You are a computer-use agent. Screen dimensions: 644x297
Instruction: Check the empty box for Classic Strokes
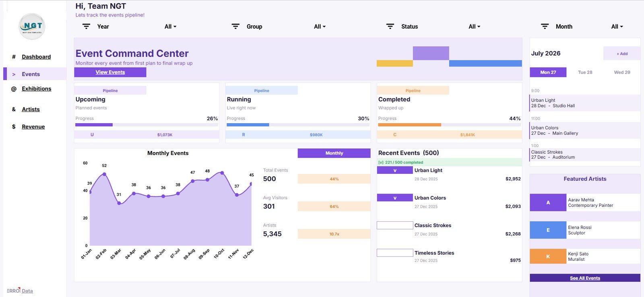[x=395, y=225]
